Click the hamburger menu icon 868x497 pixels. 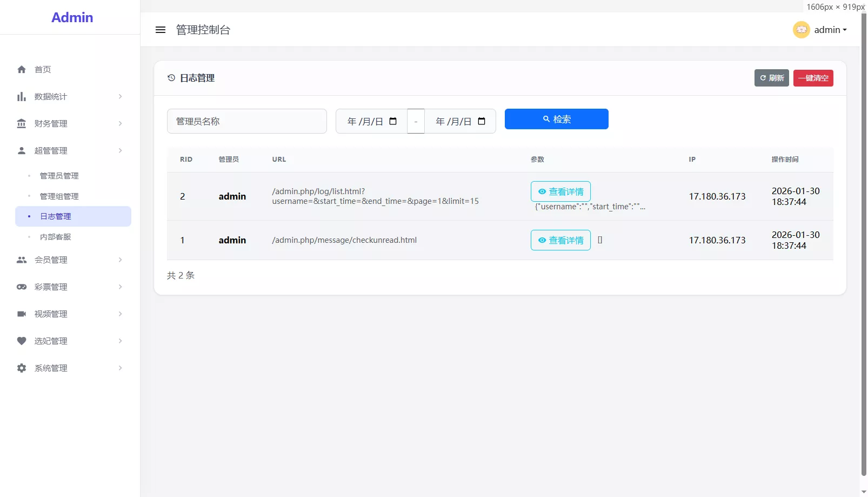click(160, 30)
